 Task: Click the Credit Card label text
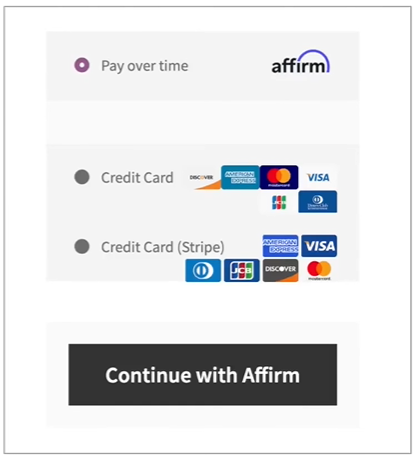click(137, 178)
